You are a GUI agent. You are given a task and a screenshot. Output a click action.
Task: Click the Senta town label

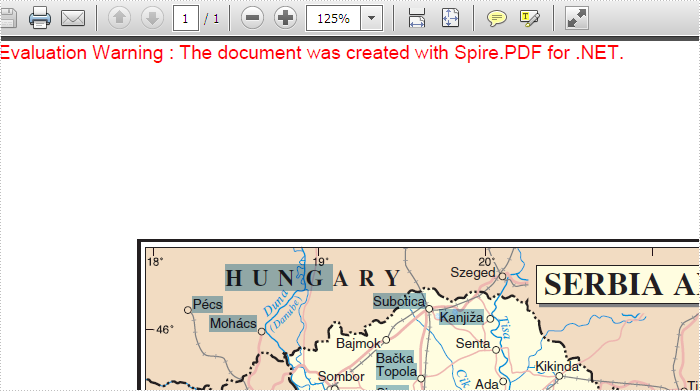click(473, 343)
